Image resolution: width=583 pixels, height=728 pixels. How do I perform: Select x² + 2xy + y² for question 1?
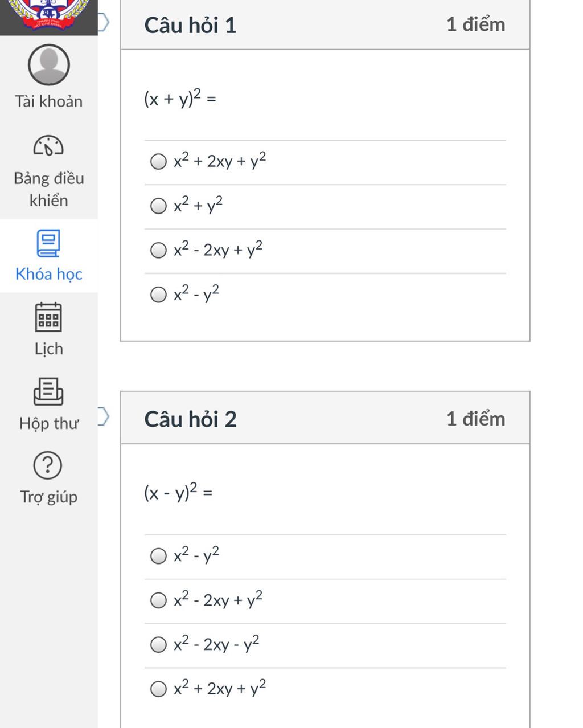(x=158, y=162)
